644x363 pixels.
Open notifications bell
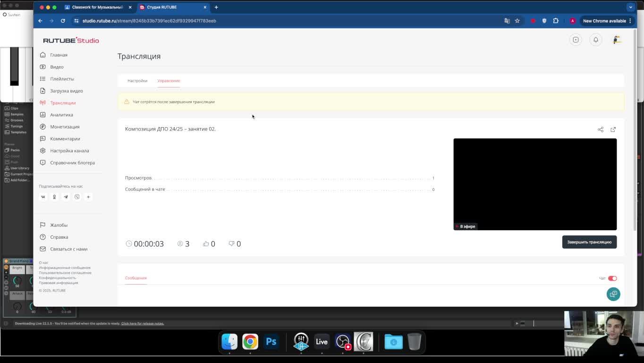[596, 40]
